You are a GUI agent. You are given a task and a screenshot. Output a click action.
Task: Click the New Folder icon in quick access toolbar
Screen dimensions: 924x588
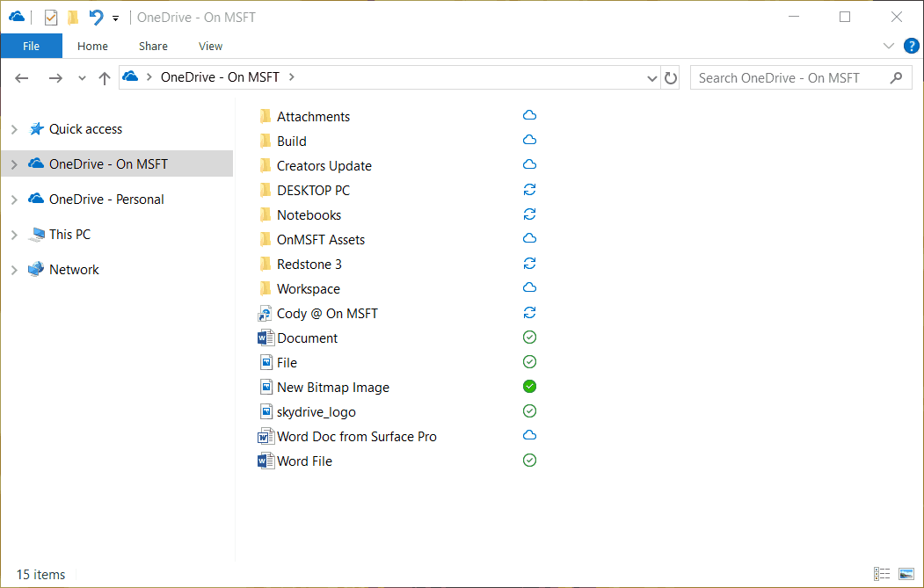tap(73, 18)
